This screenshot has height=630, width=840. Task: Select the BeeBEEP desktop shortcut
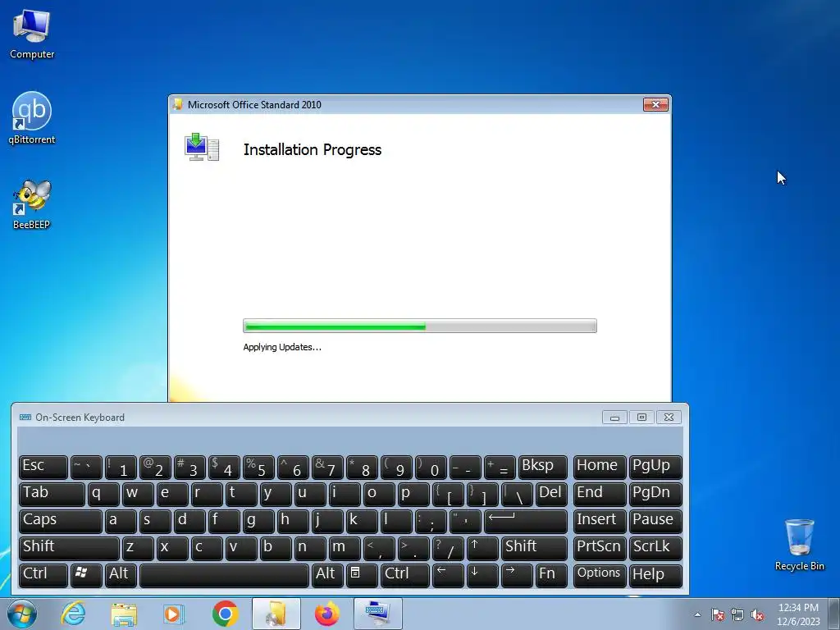coord(32,204)
